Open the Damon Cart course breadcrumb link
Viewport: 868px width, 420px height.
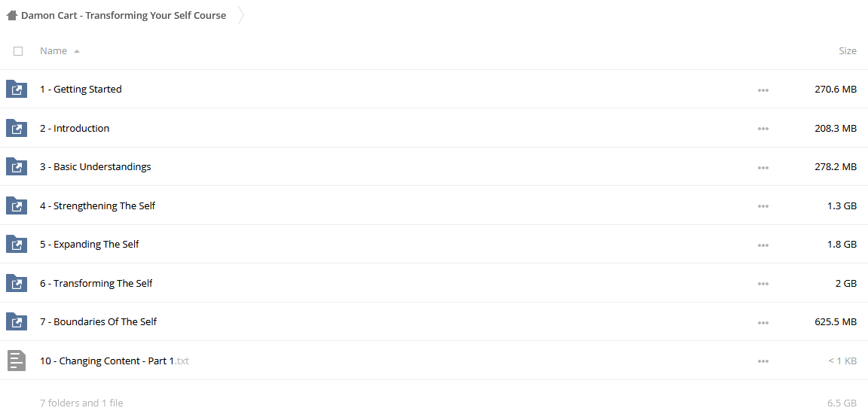(124, 16)
